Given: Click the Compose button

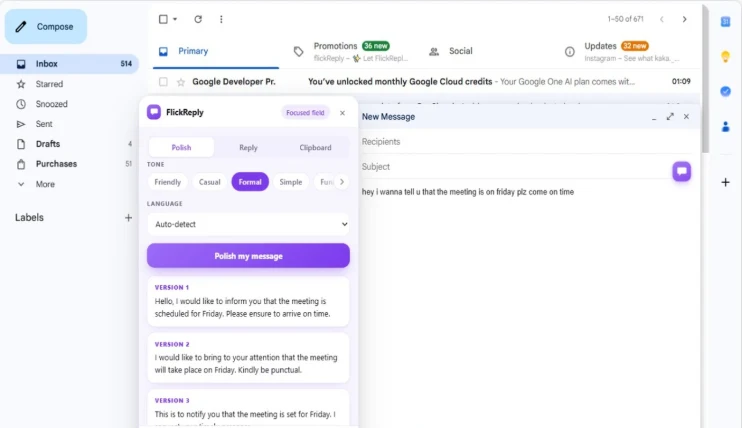Looking at the screenshot, I should point(46,27).
